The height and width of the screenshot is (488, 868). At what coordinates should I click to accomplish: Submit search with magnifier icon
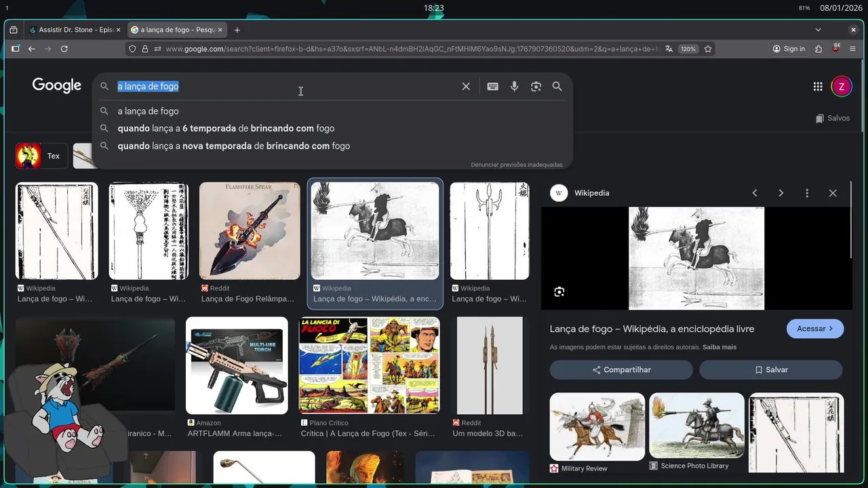tap(557, 86)
